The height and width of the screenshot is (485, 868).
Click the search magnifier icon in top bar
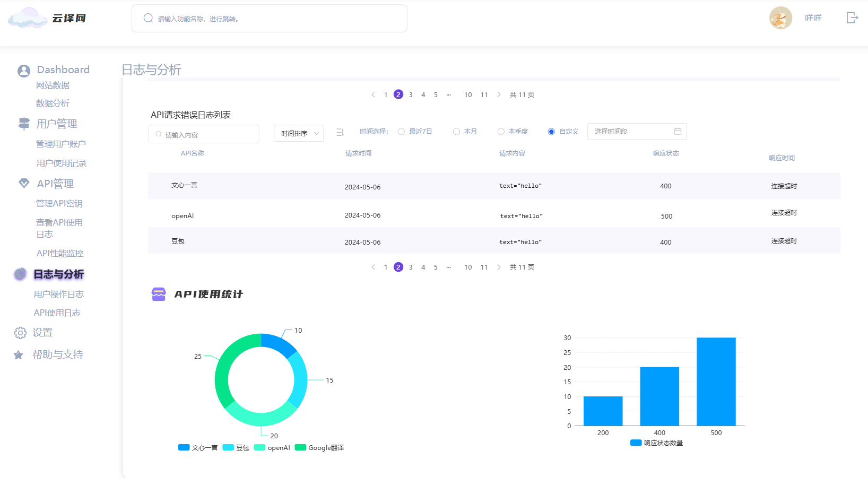coord(148,18)
